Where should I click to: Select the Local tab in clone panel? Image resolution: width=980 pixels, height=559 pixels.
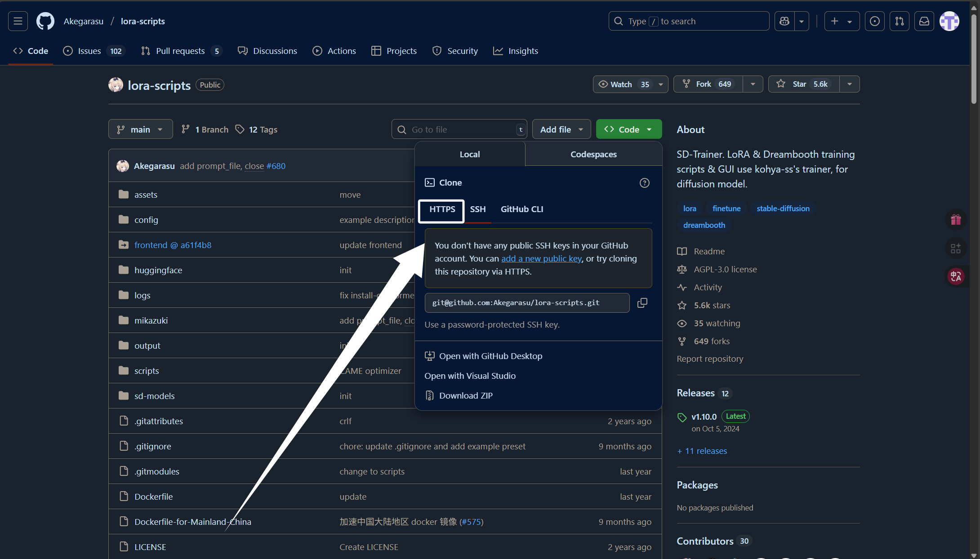tap(470, 154)
